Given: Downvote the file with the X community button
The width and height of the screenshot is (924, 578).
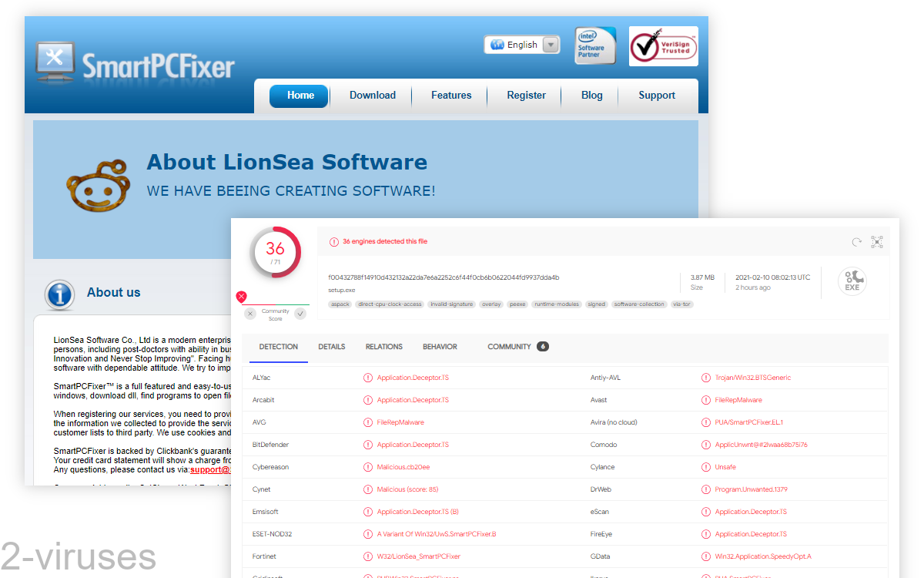Looking at the screenshot, I should (249, 314).
